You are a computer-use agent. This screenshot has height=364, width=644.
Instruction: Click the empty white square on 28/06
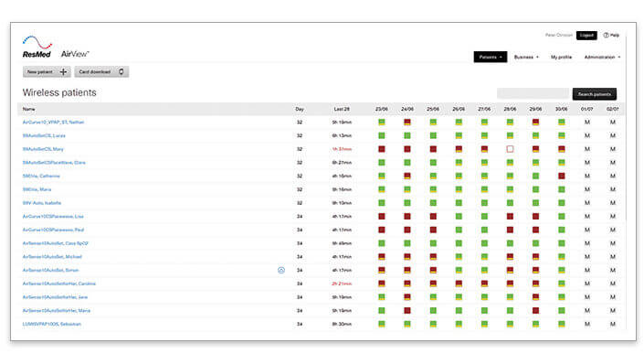[510, 149]
